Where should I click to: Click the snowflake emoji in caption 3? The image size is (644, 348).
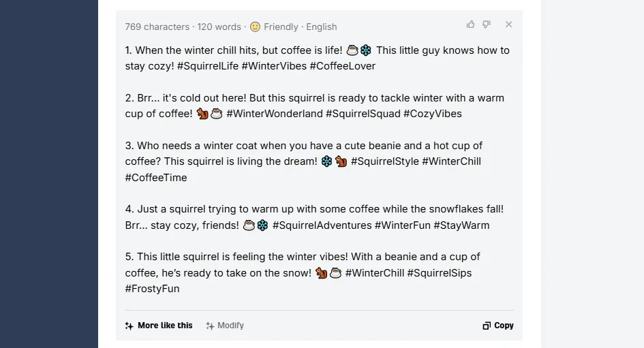[326, 161]
